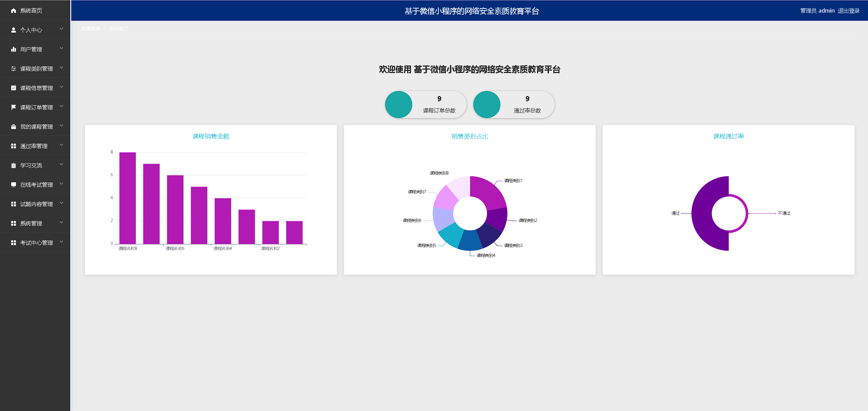Click the person icon for 个人中心

point(14,30)
